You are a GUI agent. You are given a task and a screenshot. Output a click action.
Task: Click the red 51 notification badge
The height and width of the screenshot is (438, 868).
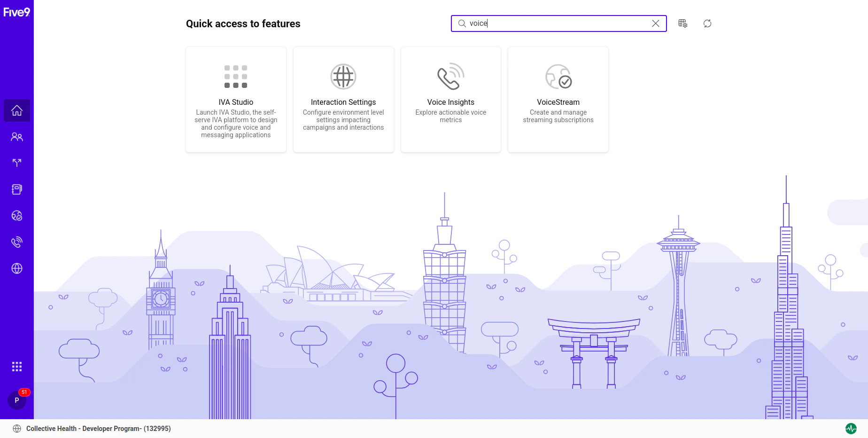click(24, 392)
